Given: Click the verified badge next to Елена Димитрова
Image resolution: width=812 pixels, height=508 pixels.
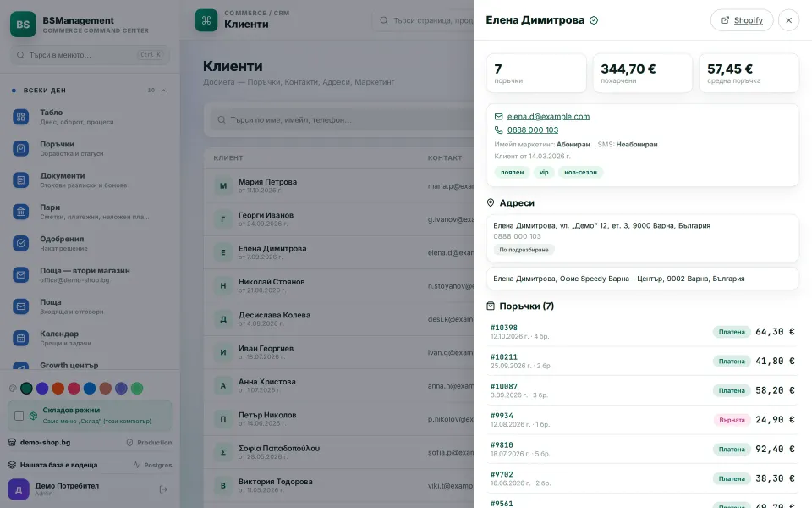Looking at the screenshot, I should 594,20.
